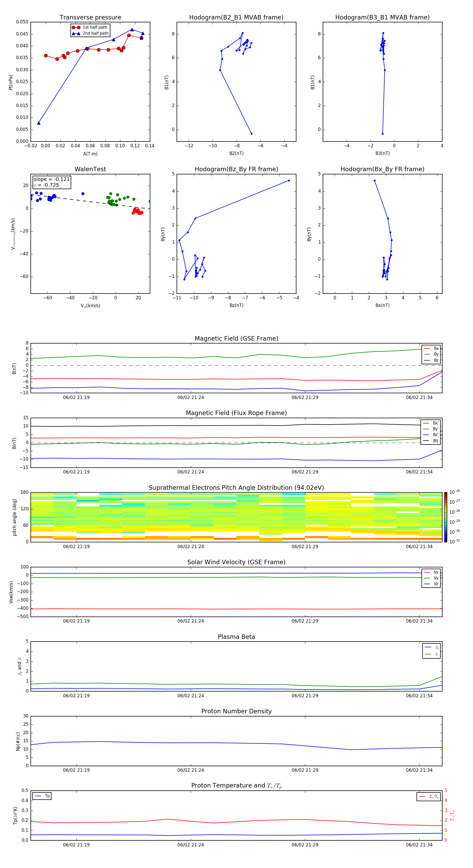Click the Suprathermal Electrons Pitch Angle Distribution title

pos(236,488)
